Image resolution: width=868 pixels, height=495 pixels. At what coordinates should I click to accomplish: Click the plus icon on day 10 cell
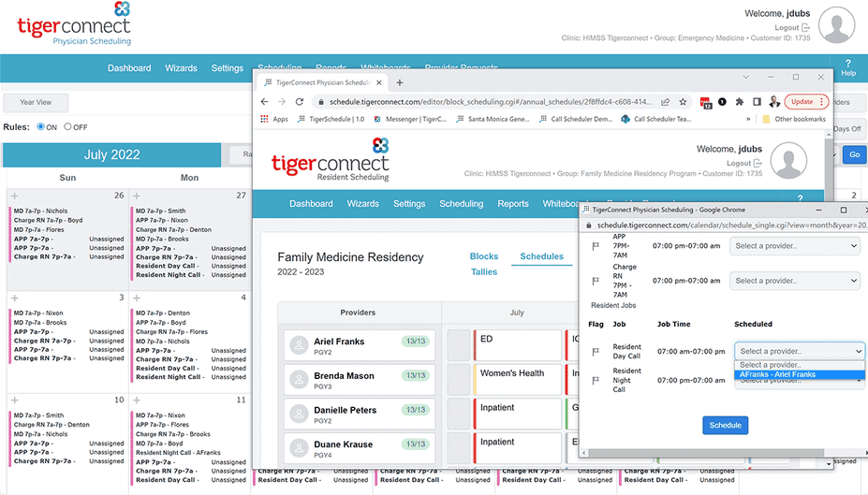coord(14,400)
